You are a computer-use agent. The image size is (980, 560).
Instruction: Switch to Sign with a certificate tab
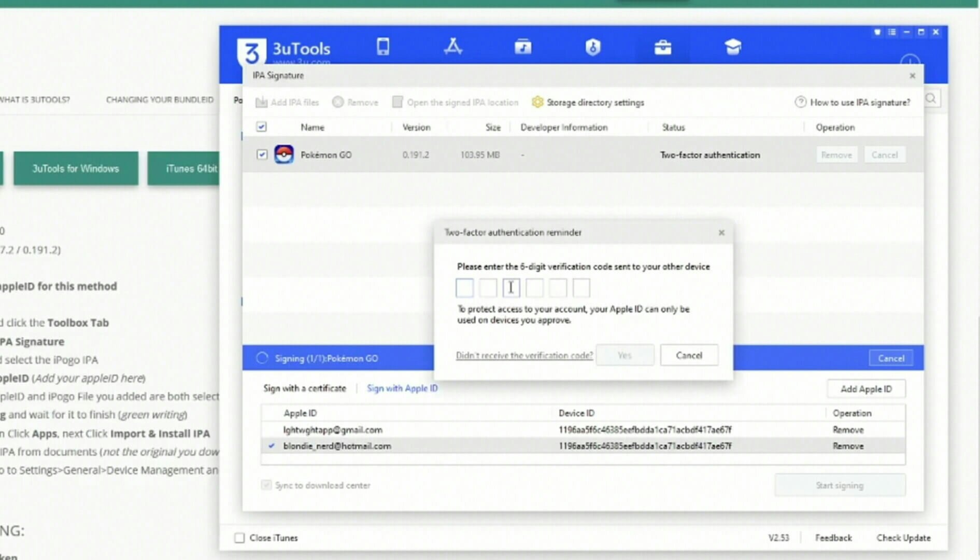[305, 388]
